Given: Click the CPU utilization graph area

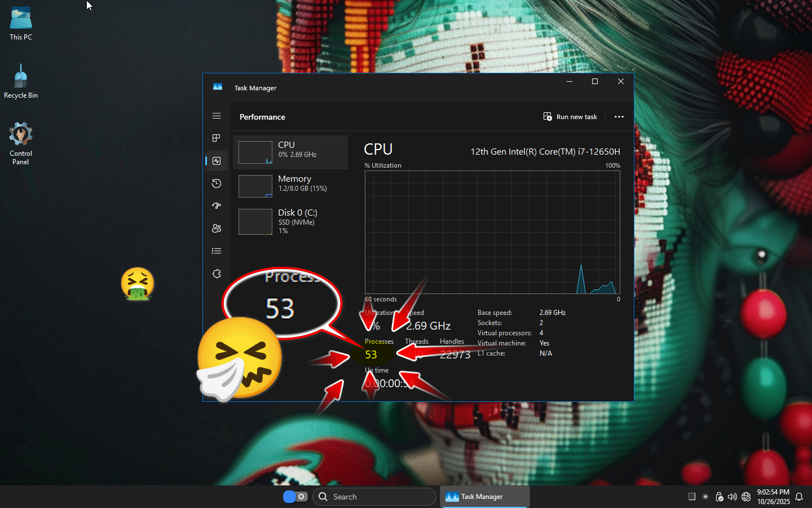Looking at the screenshot, I should click(x=492, y=232).
